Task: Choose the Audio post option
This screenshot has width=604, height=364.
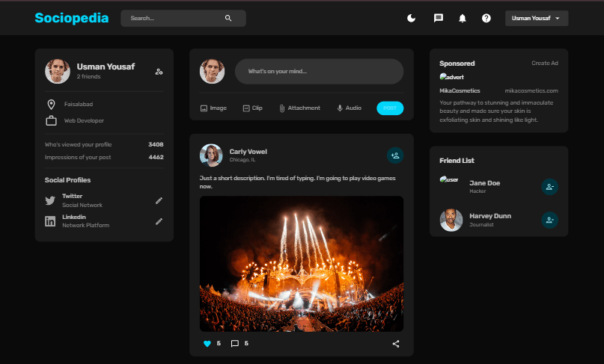Action: (349, 108)
